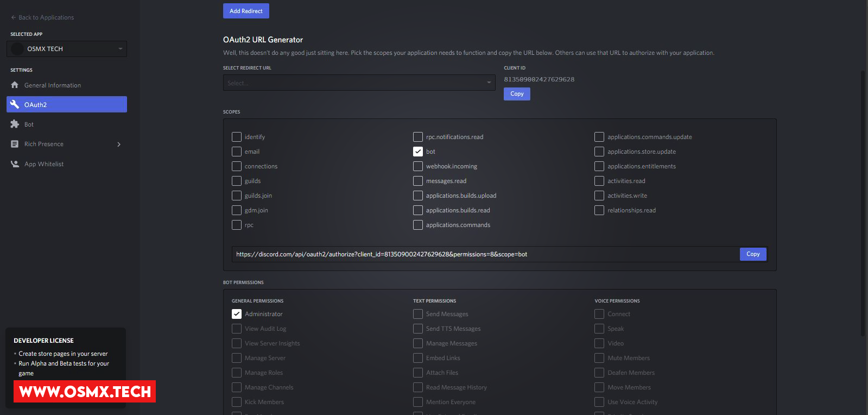
Task: Open the Select Redirect URL dropdown
Action: point(359,83)
